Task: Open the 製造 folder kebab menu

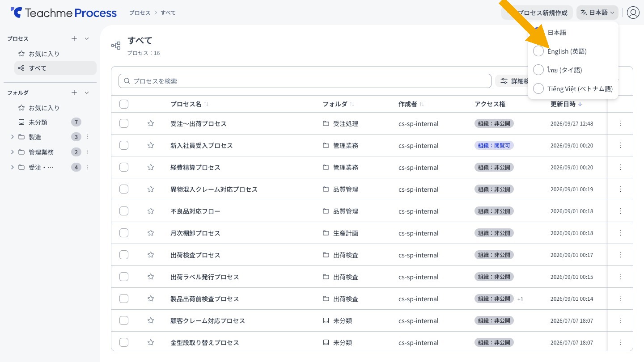Action: click(88, 137)
